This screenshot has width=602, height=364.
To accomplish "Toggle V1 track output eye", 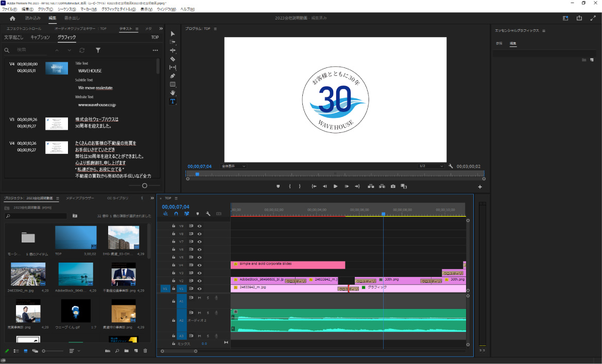I will tap(199, 289).
